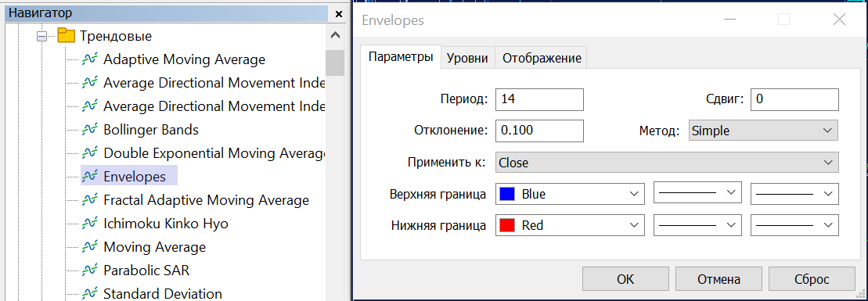Screen dimensions: 868x301
Task: Switch to the Уровни tab
Action: coord(467,58)
